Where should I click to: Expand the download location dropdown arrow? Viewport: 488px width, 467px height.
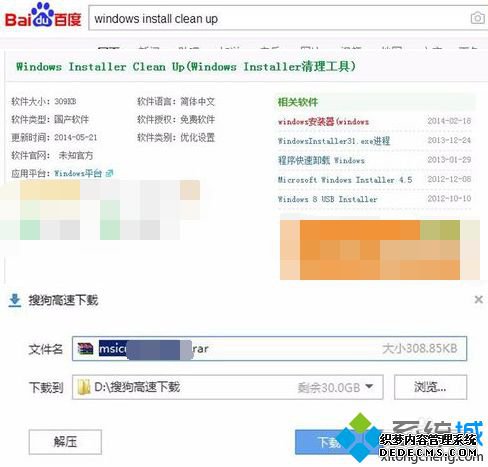tap(369, 387)
